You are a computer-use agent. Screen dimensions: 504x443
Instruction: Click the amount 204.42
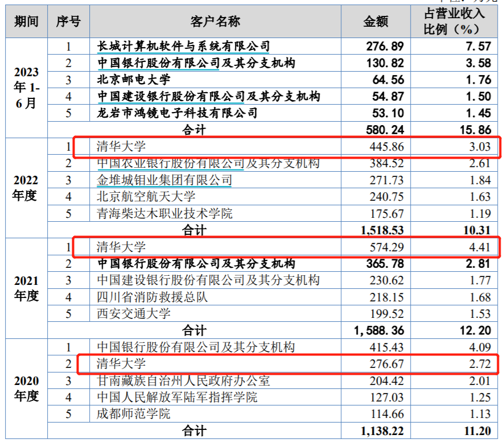pyautogui.click(x=386, y=380)
